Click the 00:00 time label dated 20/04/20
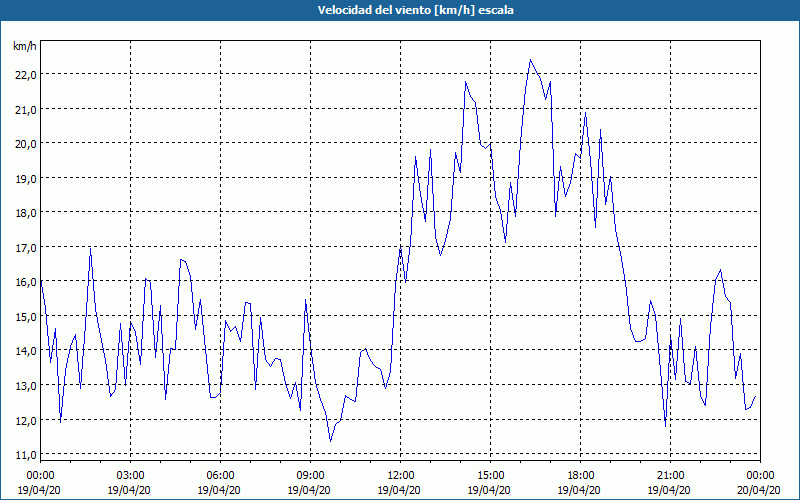This screenshot has width=800, height=500. [760, 476]
